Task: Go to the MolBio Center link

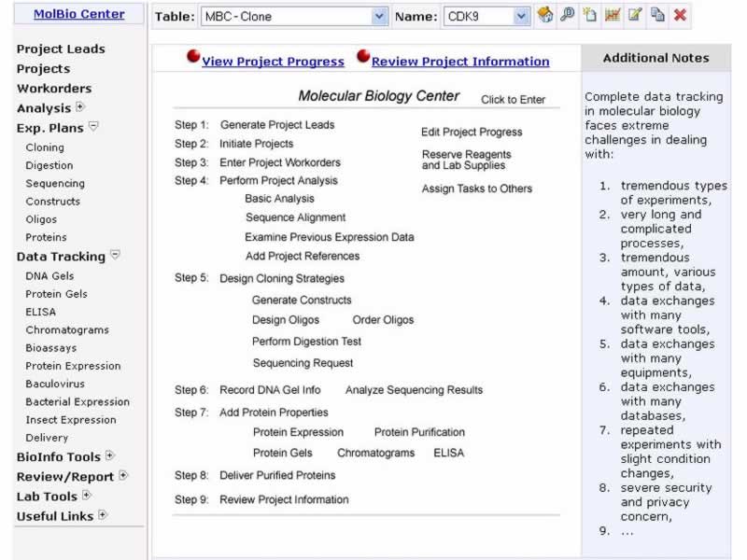Action: 78,14
